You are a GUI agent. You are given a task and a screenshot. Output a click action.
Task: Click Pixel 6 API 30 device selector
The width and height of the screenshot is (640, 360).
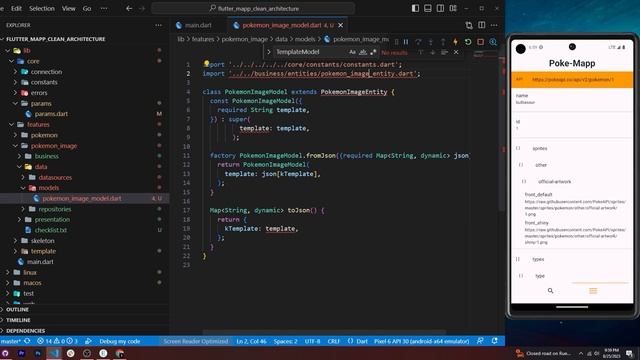coord(421,341)
